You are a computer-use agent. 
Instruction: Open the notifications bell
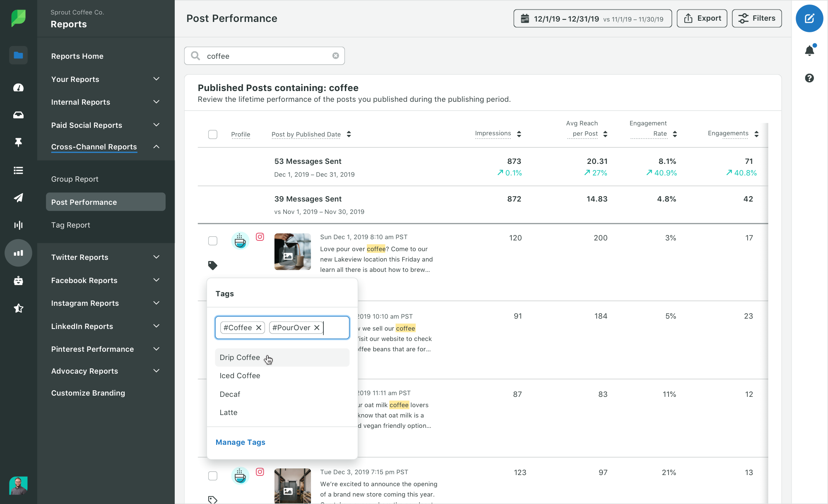809,51
